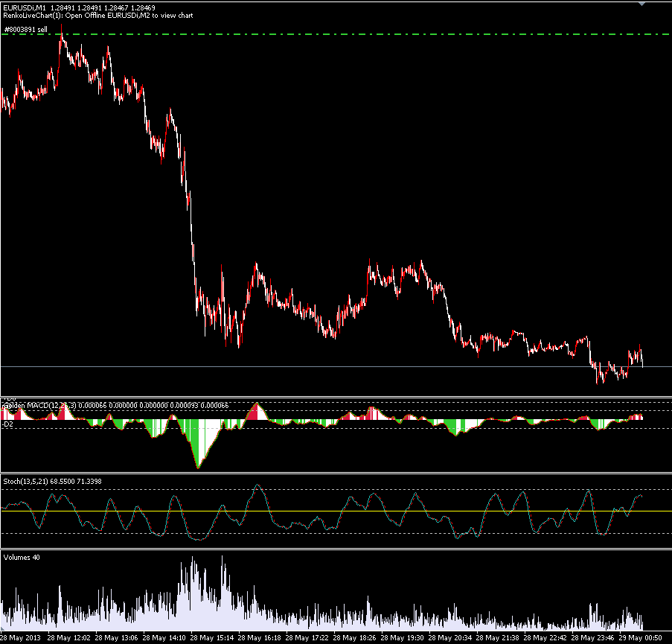Click the "28 May 22:42" time label

pos(545,637)
